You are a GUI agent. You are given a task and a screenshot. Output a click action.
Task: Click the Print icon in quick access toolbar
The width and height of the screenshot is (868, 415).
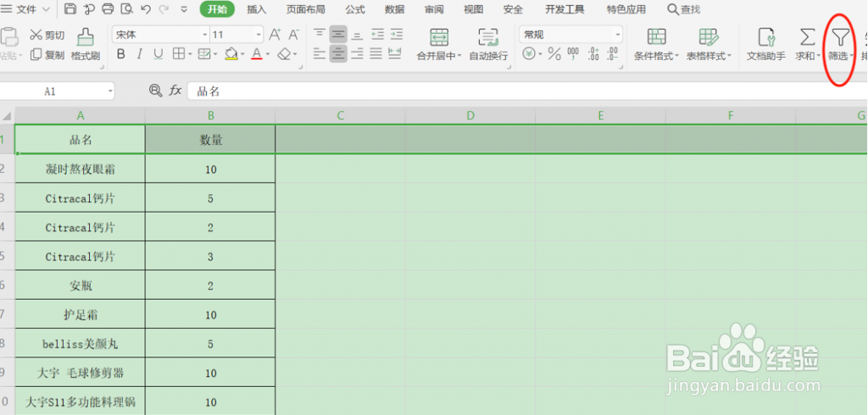tap(108, 8)
